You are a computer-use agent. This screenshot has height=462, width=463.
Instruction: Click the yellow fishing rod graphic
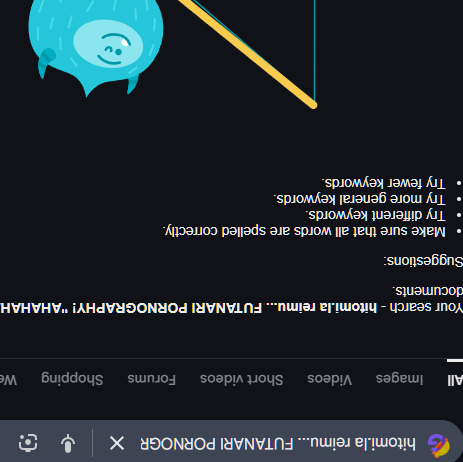(x=248, y=53)
